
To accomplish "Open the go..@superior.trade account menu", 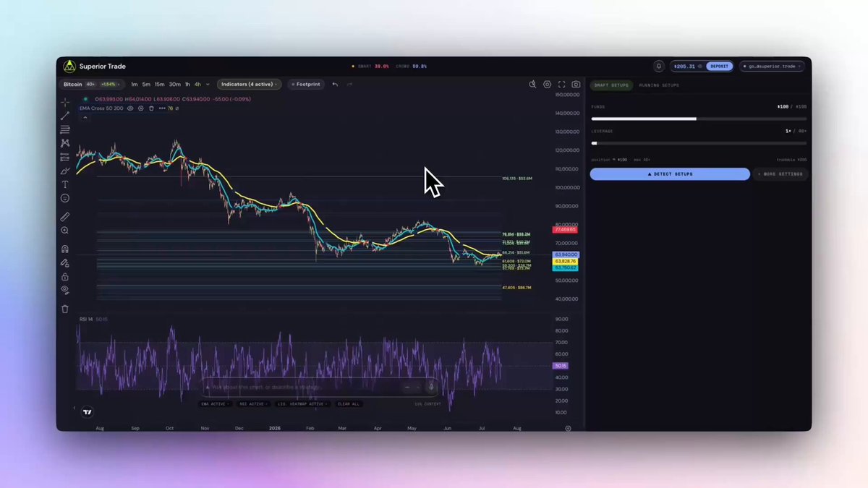I will (x=772, y=66).
